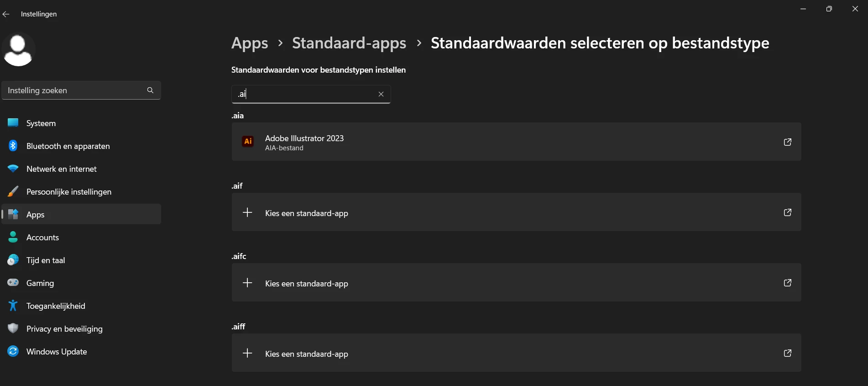Image resolution: width=868 pixels, height=386 pixels.
Task: Open Privacy en beveiliging
Action: (x=81, y=328)
